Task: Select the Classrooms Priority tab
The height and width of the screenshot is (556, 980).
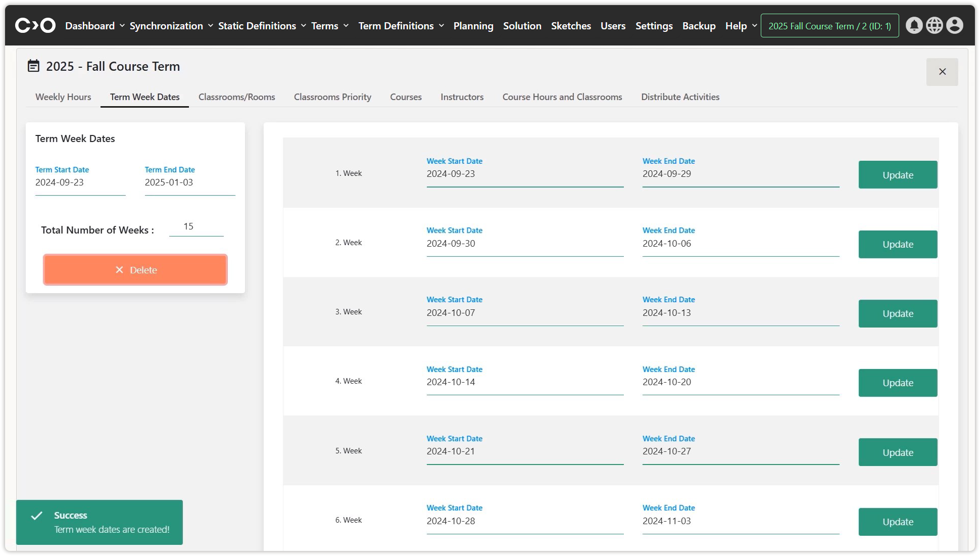Action: [x=332, y=97]
